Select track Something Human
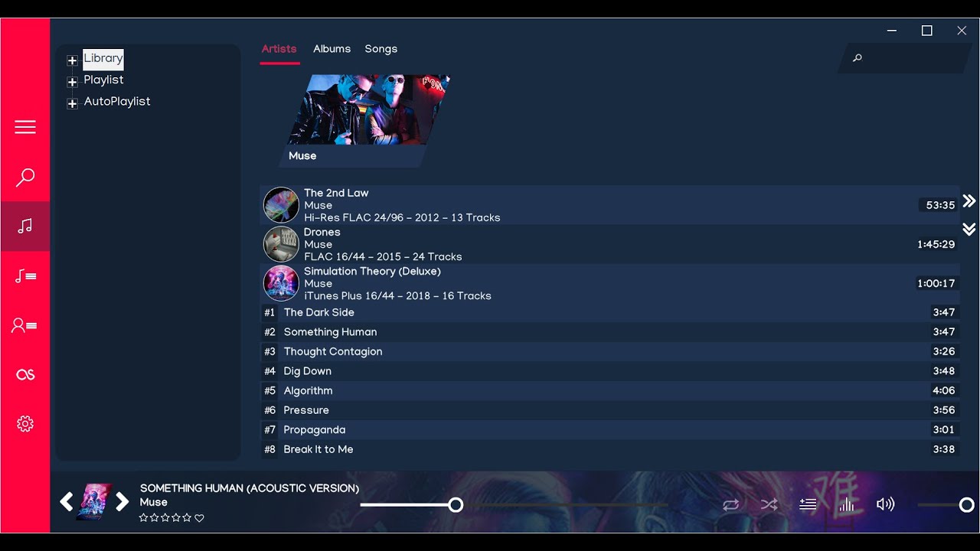Screen dimensions: 980x551 [609, 332]
